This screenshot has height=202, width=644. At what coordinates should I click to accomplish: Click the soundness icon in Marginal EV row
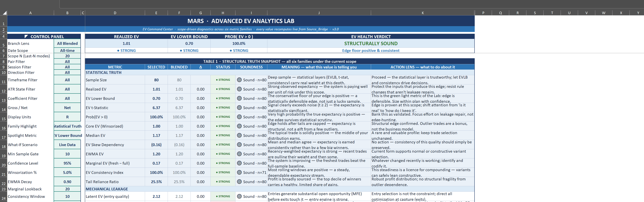coord(239,163)
